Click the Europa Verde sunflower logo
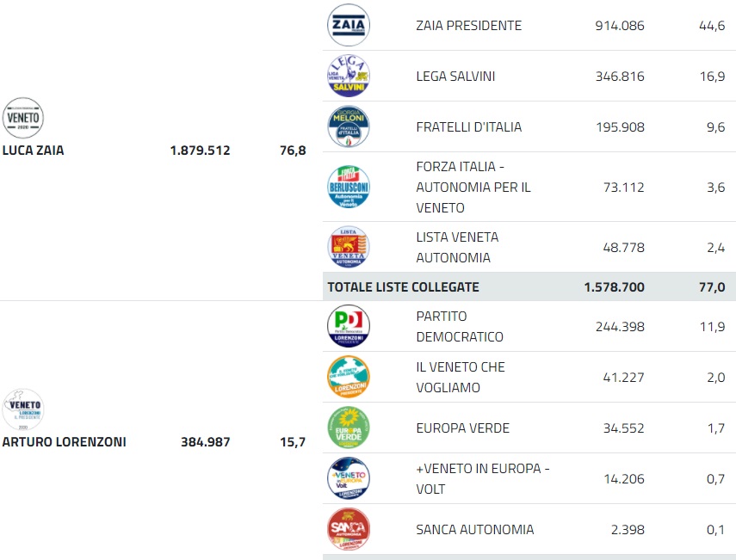This screenshot has height=560, width=736. pos(349,428)
